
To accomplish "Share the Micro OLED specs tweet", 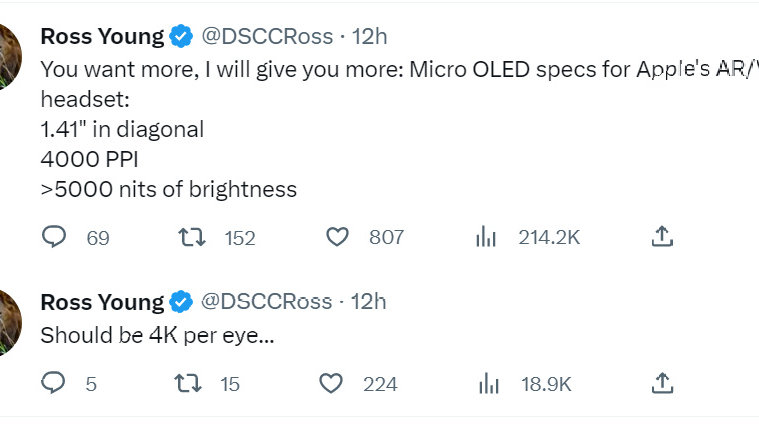I will pos(661,237).
